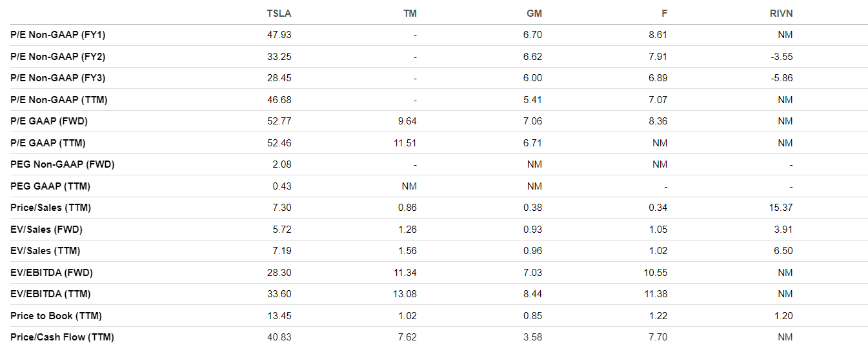Select RIVN's -5.86 P/E Non-GAAP (FY3) value
Screen dimensions: 868x363
pyautogui.click(x=782, y=78)
